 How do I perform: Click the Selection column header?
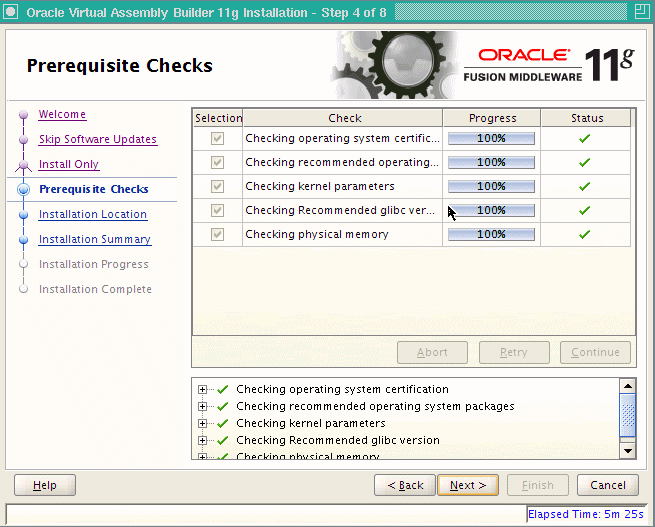click(x=218, y=118)
